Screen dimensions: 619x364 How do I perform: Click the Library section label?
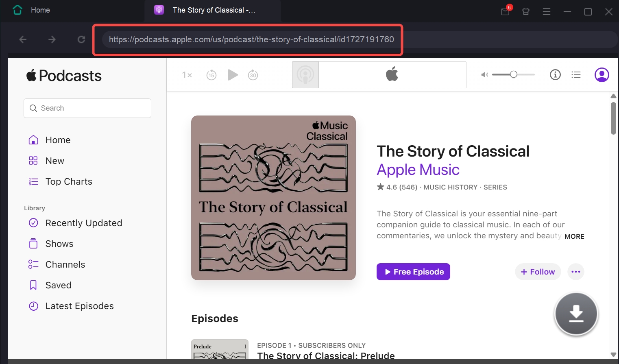(x=35, y=208)
